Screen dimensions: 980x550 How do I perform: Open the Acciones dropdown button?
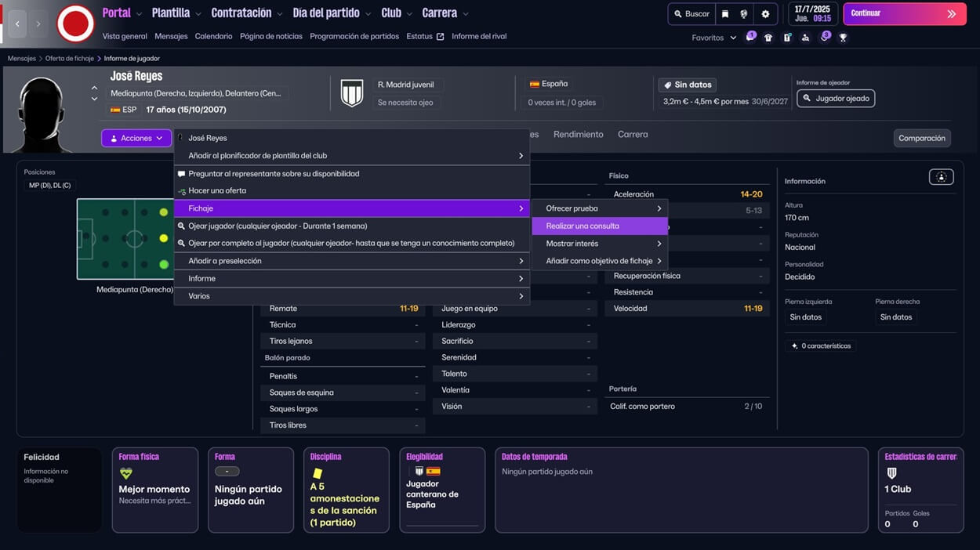[x=136, y=138]
